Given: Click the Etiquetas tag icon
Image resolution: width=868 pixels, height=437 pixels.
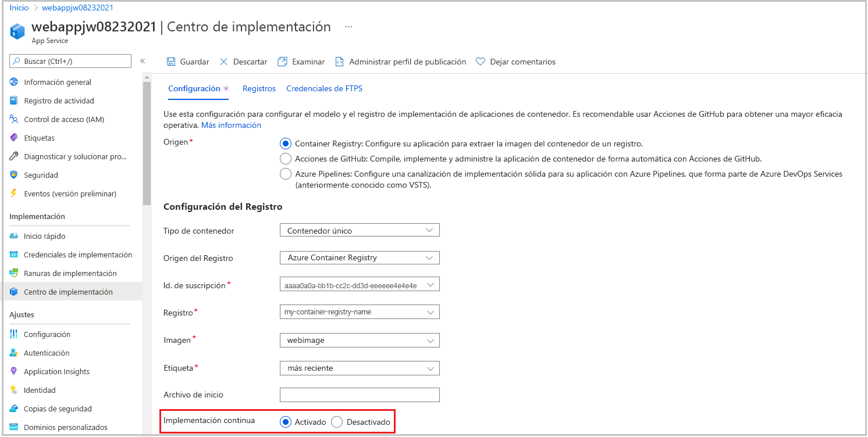Looking at the screenshot, I should [14, 138].
